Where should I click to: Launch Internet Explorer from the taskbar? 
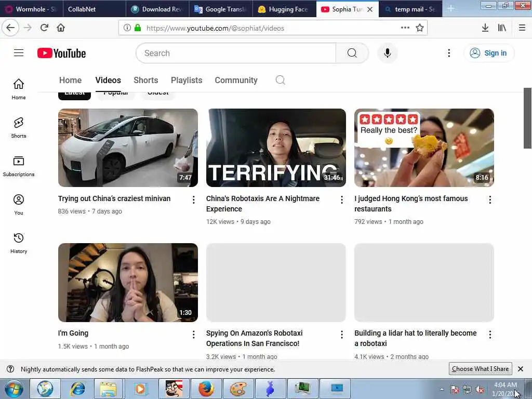point(78,389)
